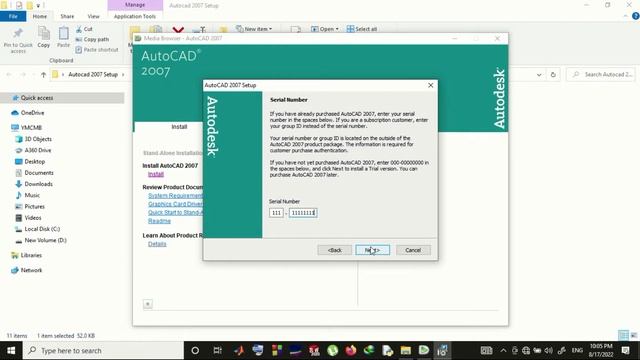Click the Refresh button in address bar
The width and height of the screenshot is (640, 360).
point(553,75)
